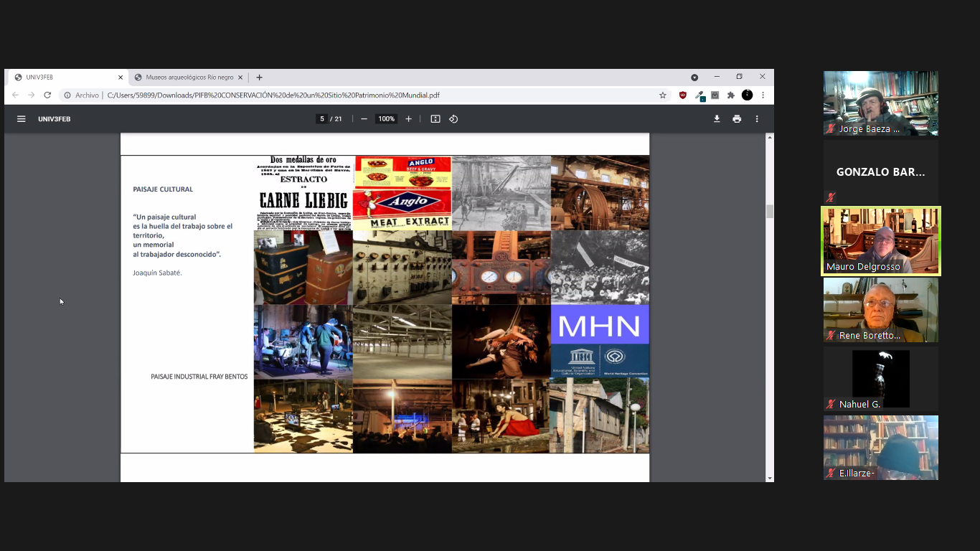Viewport: 980px width, 551px height.
Task: Open PDF viewer more actions menu
Action: tap(757, 119)
